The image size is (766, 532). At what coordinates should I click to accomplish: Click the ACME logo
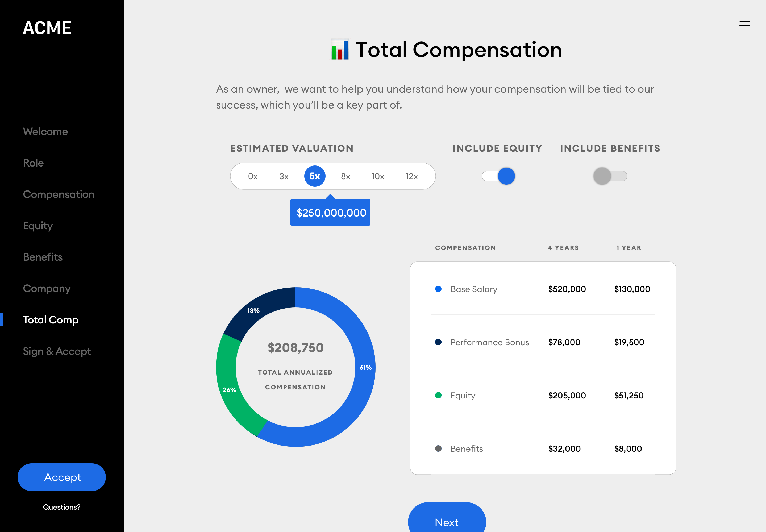47,28
